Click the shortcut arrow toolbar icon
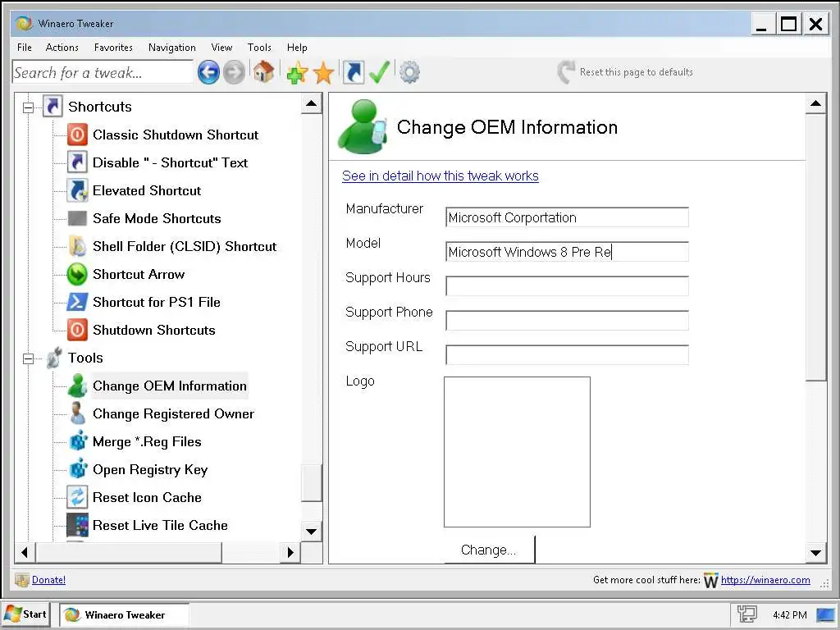This screenshot has width=840, height=630. tap(353, 72)
